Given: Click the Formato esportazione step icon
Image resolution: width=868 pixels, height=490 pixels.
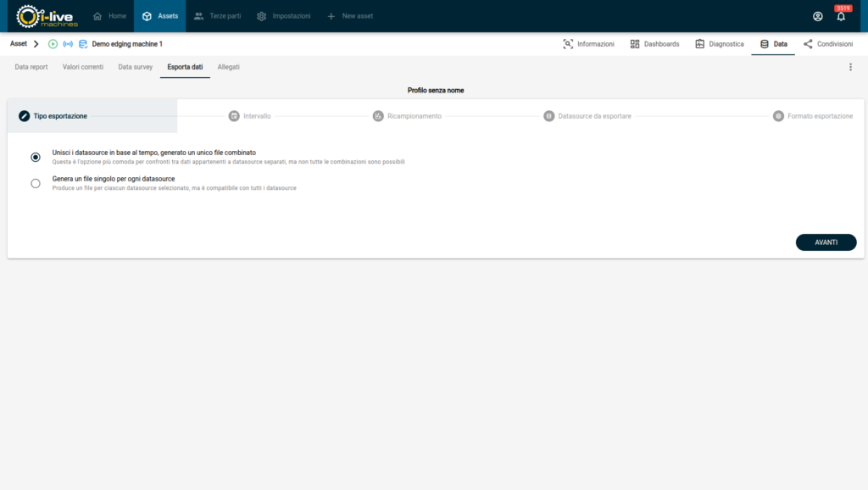Looking at the screenshot, I should coord(778,116).
